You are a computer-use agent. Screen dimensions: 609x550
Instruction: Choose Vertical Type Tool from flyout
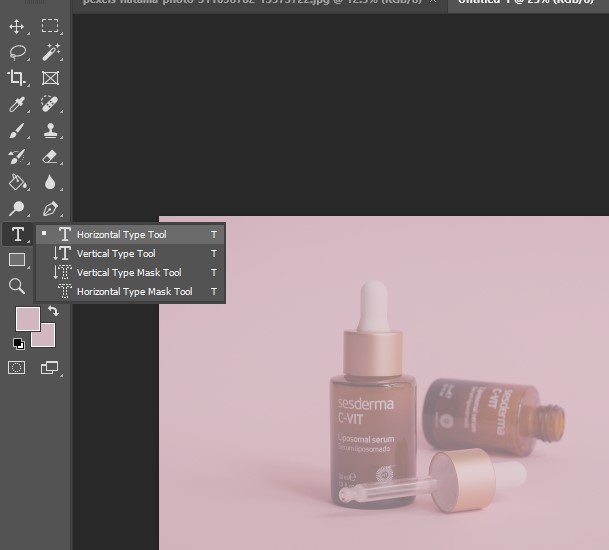pos(130,254)
